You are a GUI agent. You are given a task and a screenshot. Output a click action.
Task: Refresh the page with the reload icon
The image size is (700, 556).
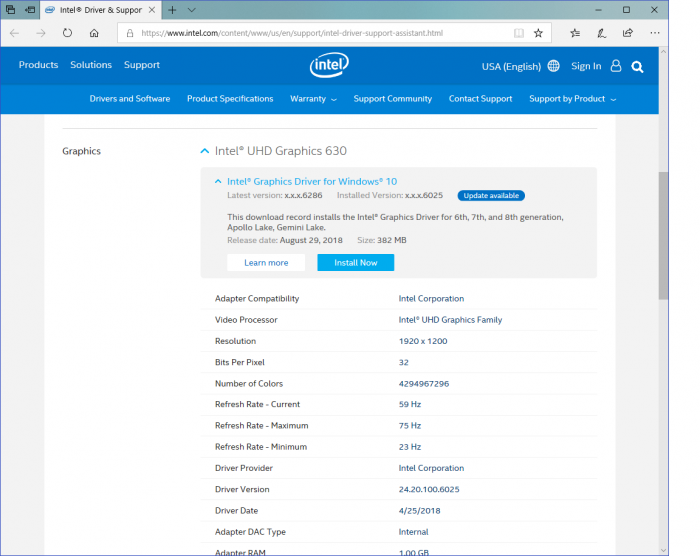(x=67, y=33)
